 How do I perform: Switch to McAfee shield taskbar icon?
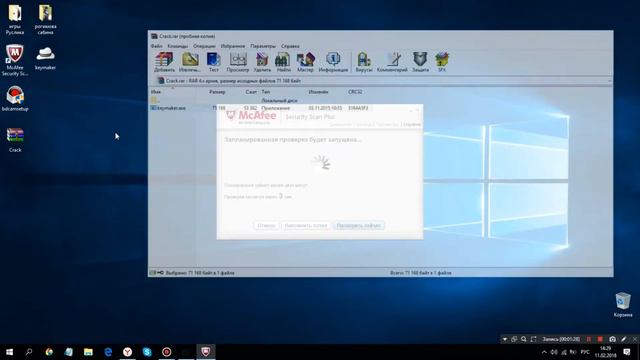coord(206,352)
